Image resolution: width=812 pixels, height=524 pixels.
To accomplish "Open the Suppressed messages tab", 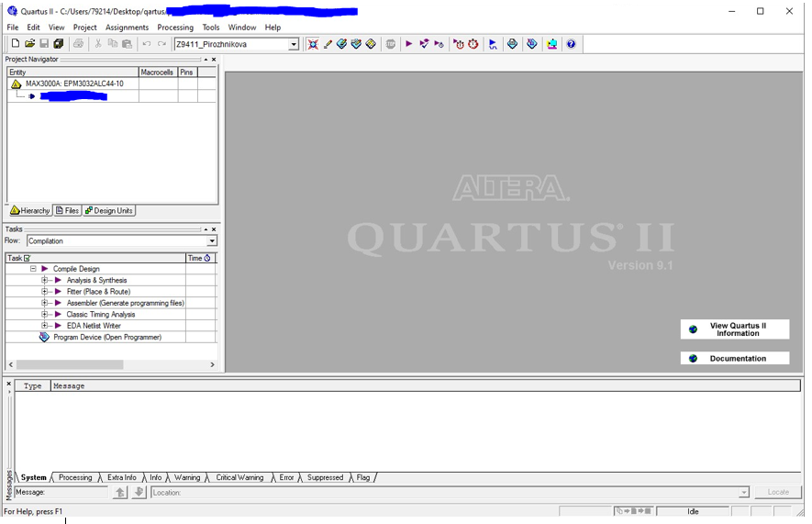I will [325, 477].
